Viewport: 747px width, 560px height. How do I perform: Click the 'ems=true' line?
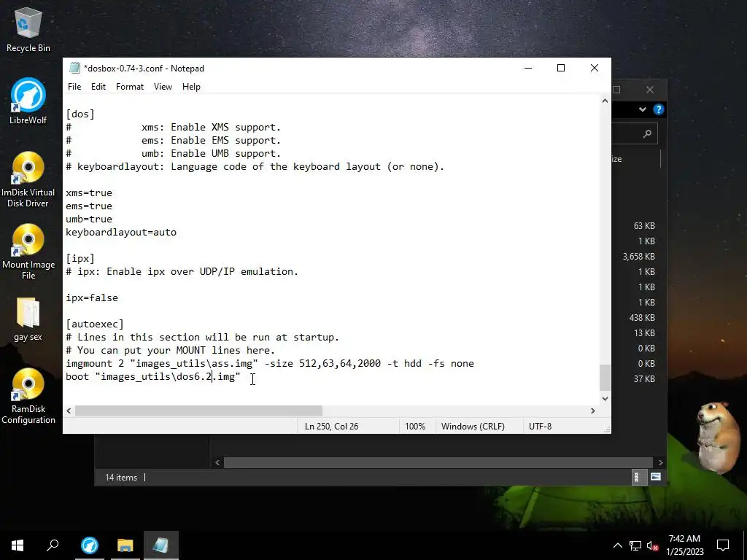click(89, 206)
